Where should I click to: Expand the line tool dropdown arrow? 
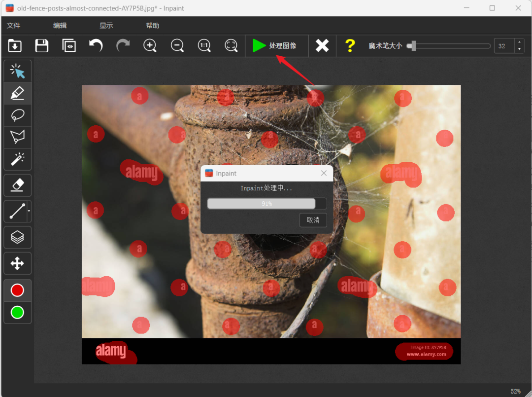pyautogui.click(x=29, y=211)
